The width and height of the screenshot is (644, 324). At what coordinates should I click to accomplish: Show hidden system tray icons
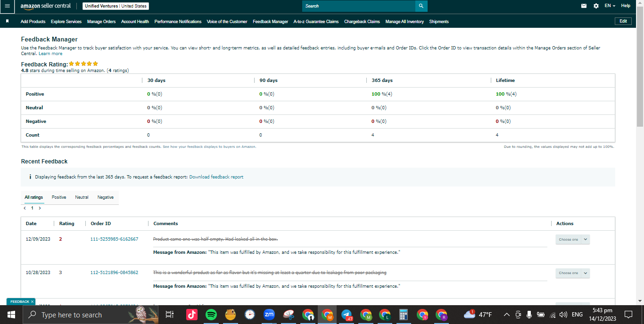pos(507,315)
